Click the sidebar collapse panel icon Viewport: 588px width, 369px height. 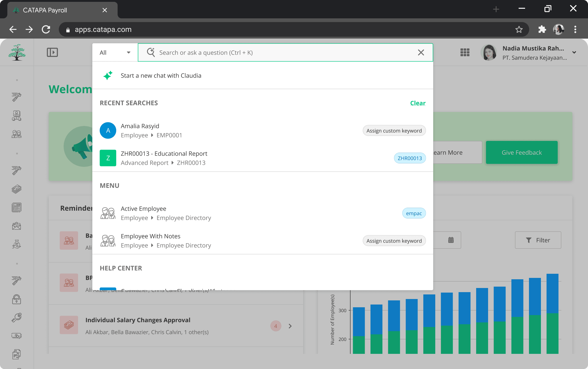[52, 52]
